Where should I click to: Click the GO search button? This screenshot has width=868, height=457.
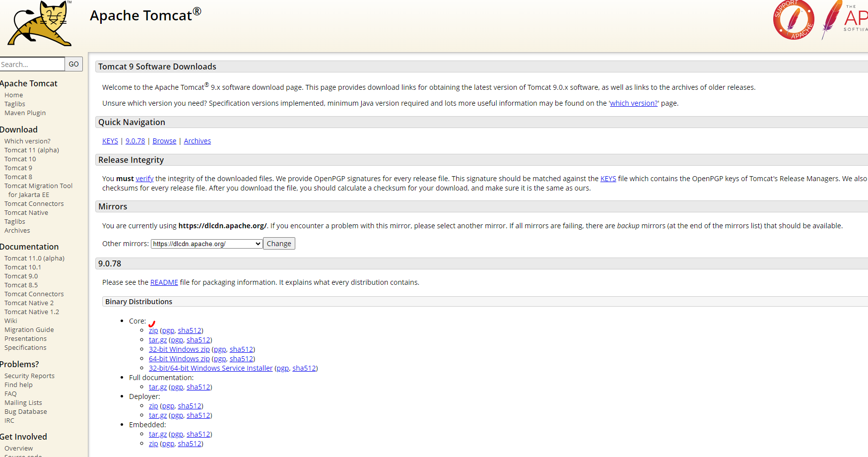pyautogui.click(x=74, y=64)
